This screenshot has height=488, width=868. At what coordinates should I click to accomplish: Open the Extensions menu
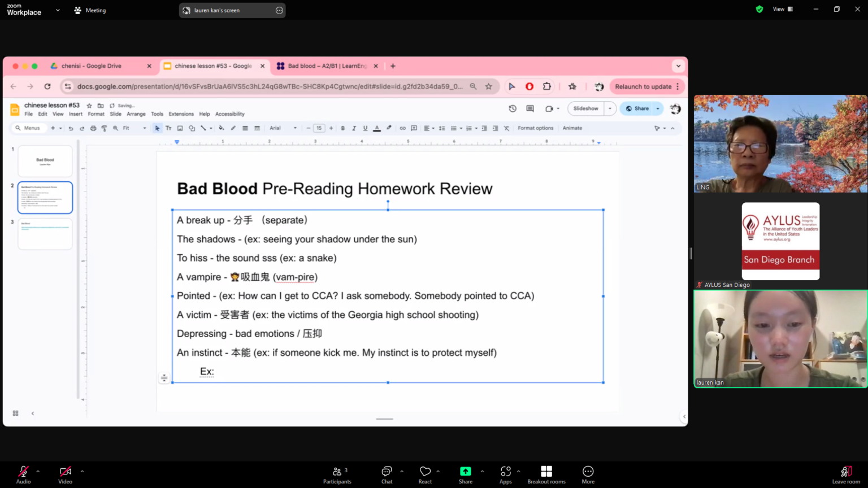tap(181, 114)
